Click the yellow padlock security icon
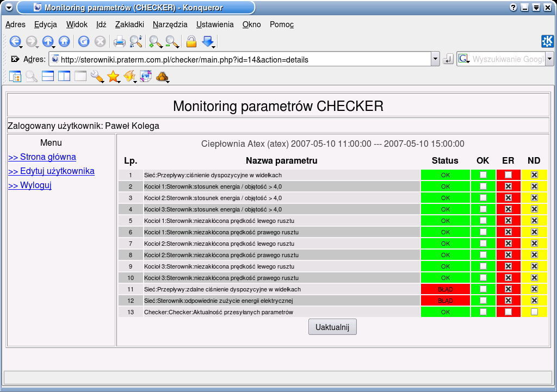The image size is (557, 392). [x=191, y=42]
